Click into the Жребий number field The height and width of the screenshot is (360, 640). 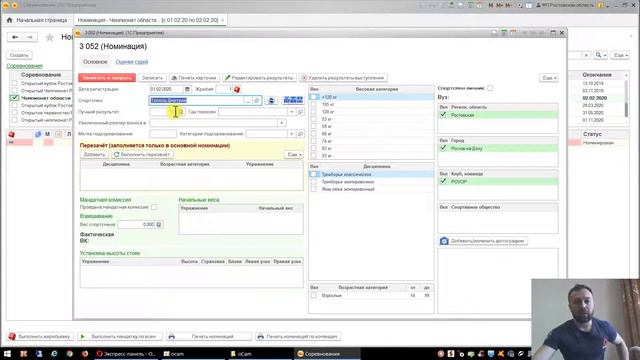coord(224,89)
